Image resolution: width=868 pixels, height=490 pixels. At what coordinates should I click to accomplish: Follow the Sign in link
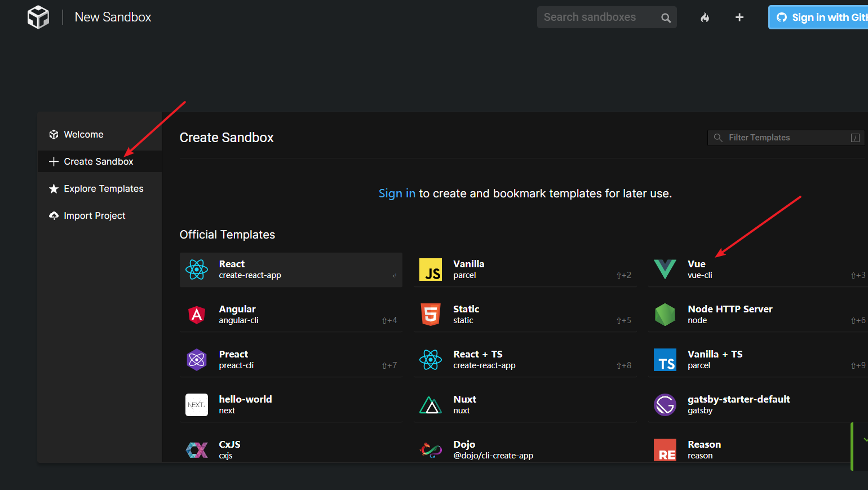[x=397, y=193]
